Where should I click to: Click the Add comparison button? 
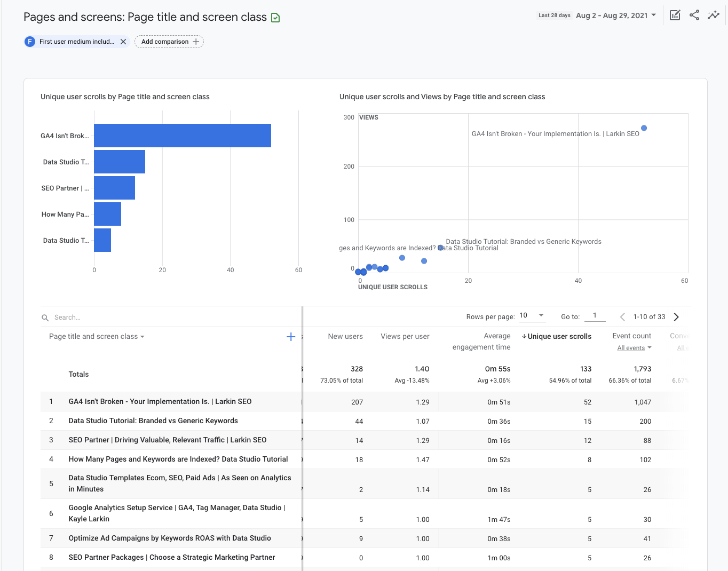tap(169, 42)
